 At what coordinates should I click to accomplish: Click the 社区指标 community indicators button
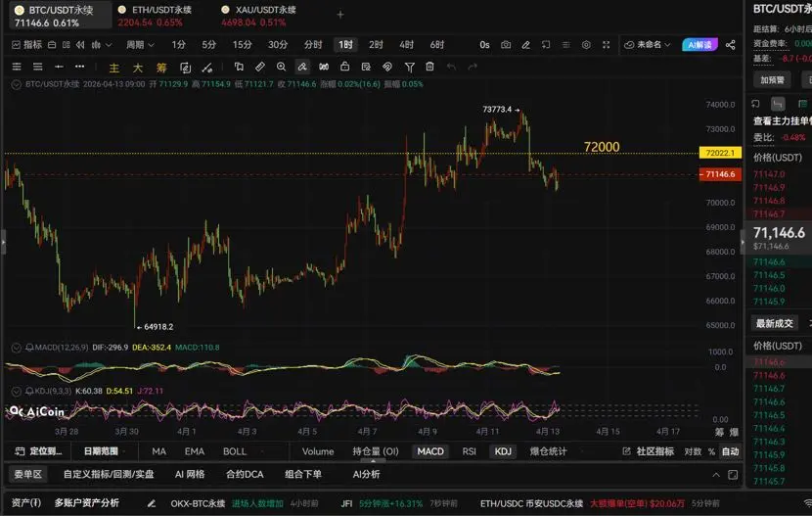tap(649, 451)
